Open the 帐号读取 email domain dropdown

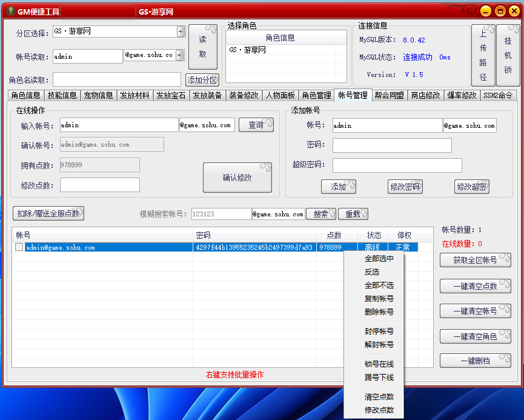coord(179,55)
